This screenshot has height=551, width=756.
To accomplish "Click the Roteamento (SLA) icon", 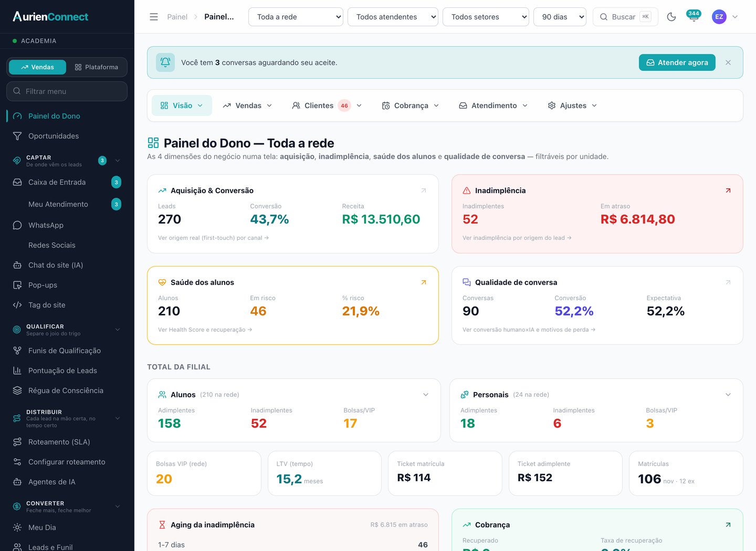I will tap(17, 442).
